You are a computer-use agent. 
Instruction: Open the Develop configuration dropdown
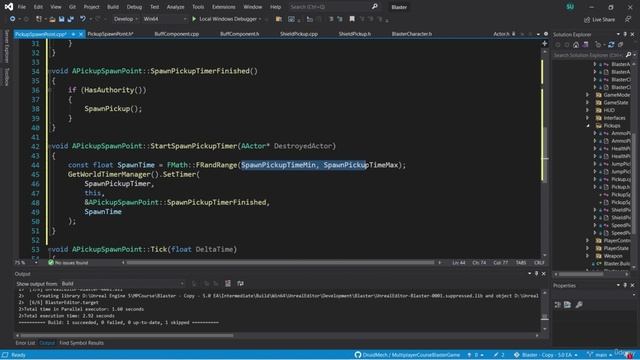pos(125,19)
